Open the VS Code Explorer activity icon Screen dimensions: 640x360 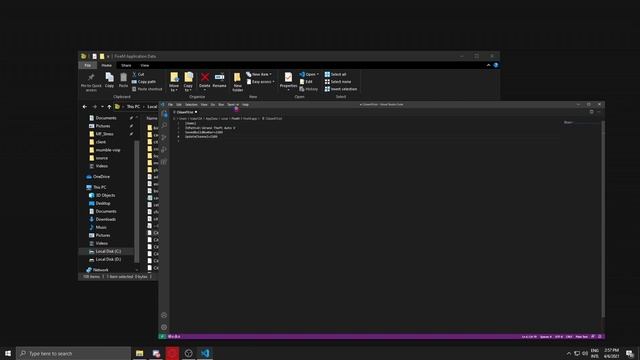point(164,114)
